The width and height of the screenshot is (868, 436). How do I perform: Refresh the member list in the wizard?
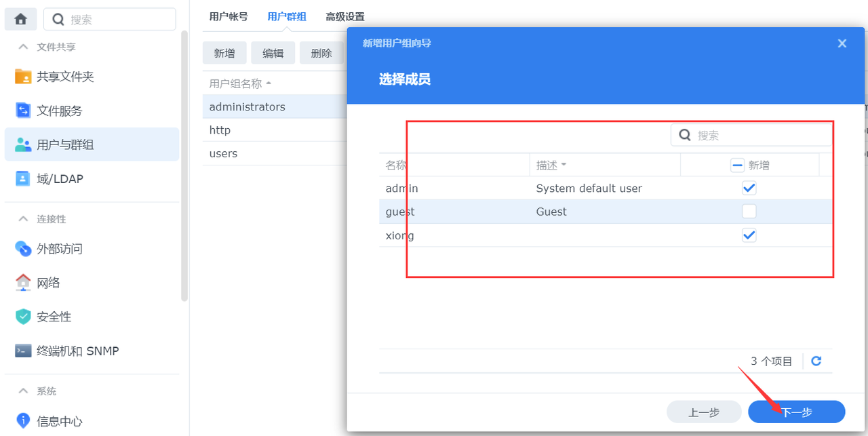(816, 361)
